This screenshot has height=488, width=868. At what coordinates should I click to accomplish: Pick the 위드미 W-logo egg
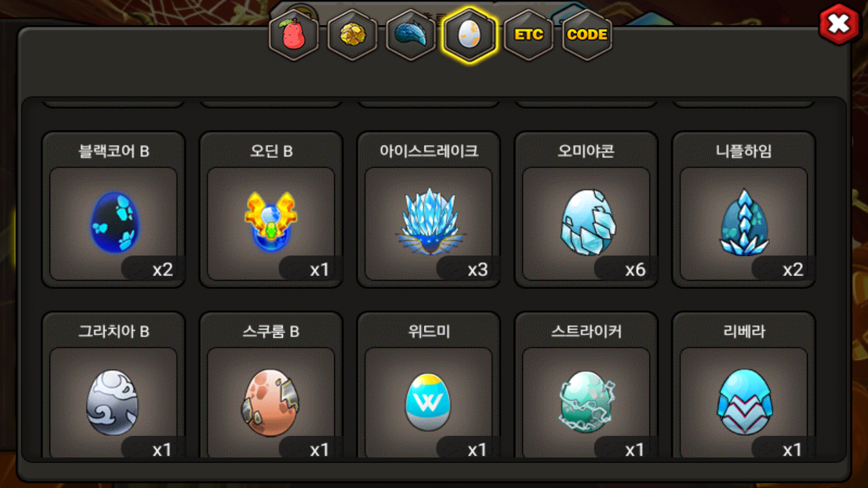[x=429, y=385]
